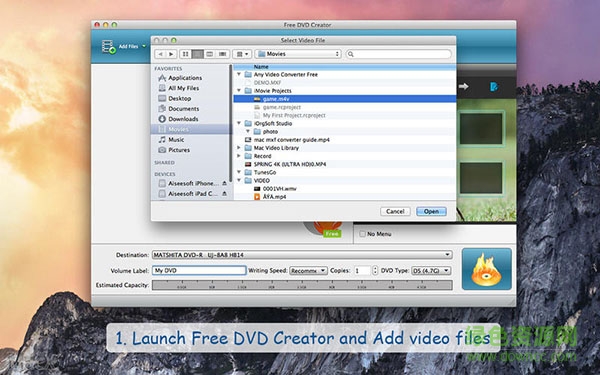Switch file dialog to icon view
600x375 pixels.
point(186,54)
